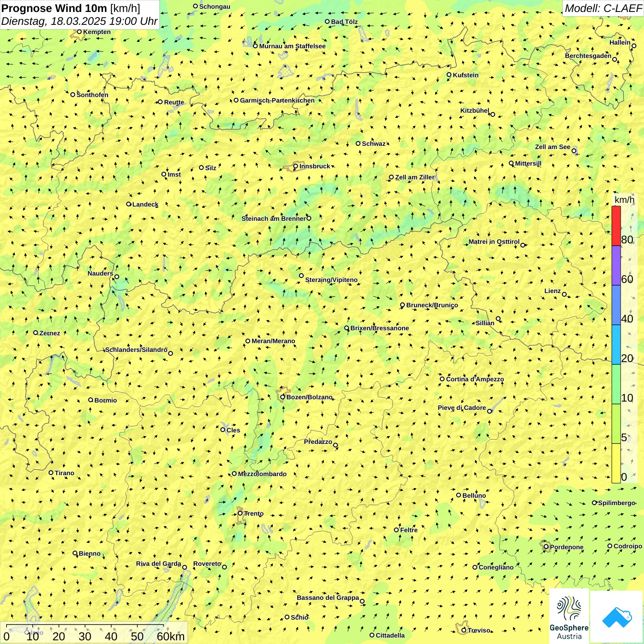Click the Hallein location marker
Image resolution: width=644 pixels, height=644 pixels.
pos(634,46)
